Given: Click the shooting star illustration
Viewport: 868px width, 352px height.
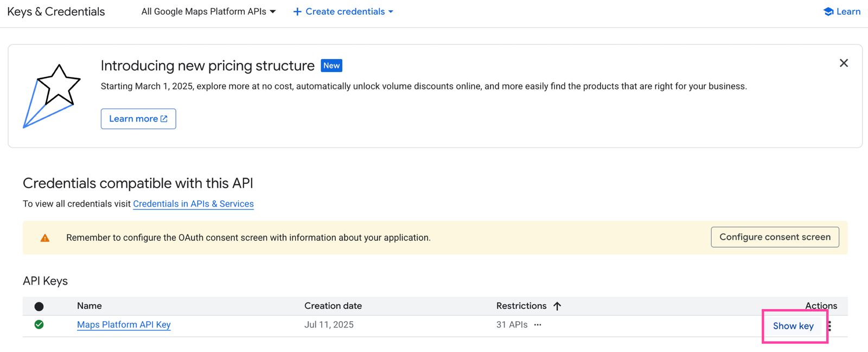Looking at the screenshot, I should [52, 96].
